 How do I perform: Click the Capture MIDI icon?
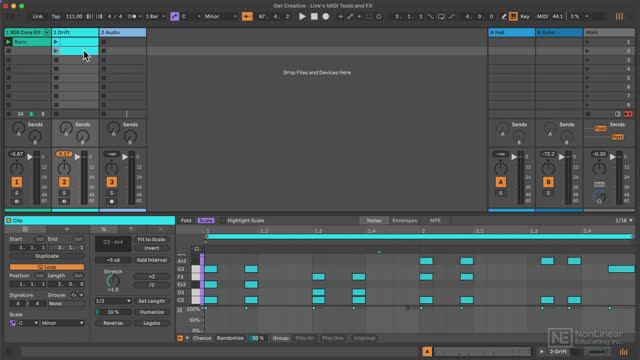tap(369, 16)
